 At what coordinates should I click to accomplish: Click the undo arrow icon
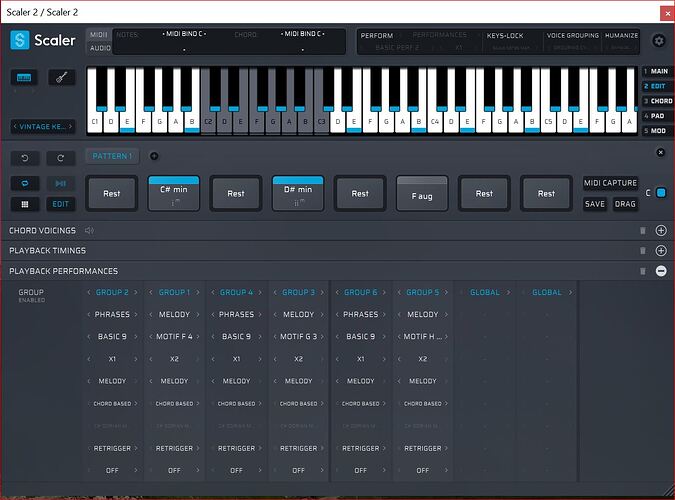click(x=25, y=158)
